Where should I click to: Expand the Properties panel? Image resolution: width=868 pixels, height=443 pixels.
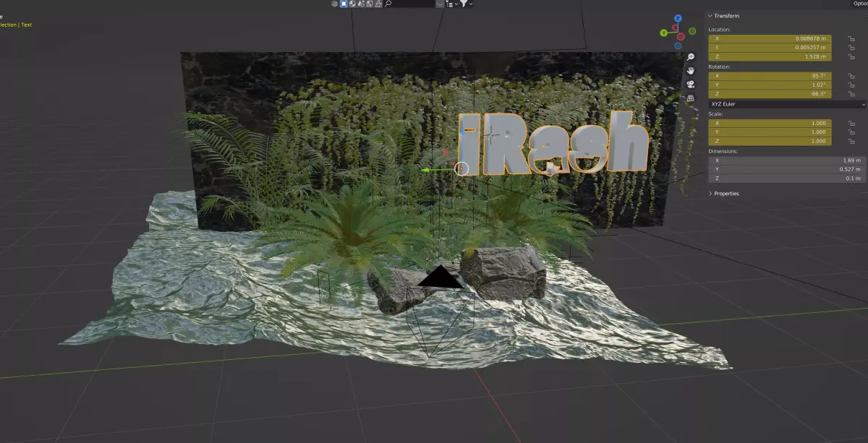click(710, 194)
